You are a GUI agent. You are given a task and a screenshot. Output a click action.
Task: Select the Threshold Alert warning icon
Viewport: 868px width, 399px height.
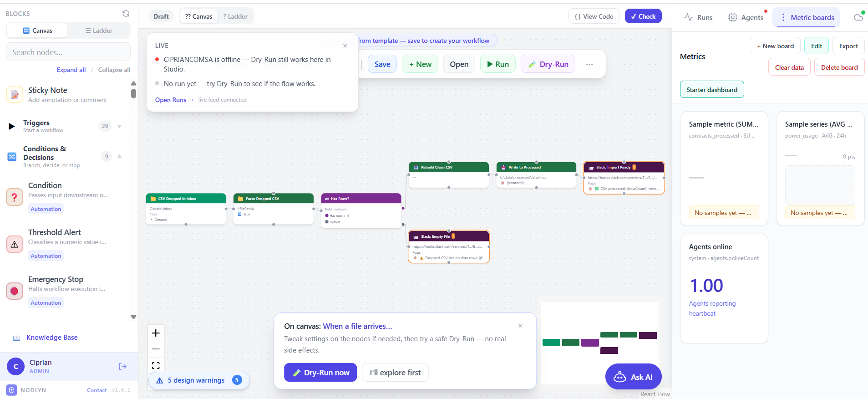[15, 244]
